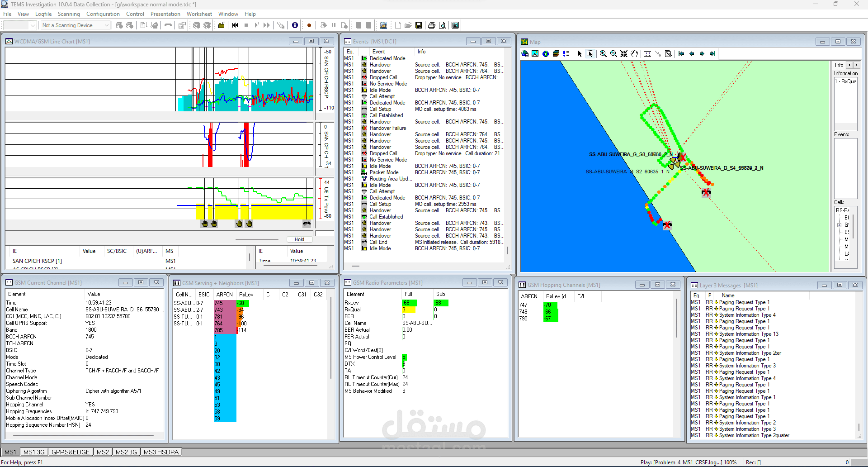Select the hand pan tool in map toolbar
This screenshot has height=467, width=868.
click(x=634, y=54)
